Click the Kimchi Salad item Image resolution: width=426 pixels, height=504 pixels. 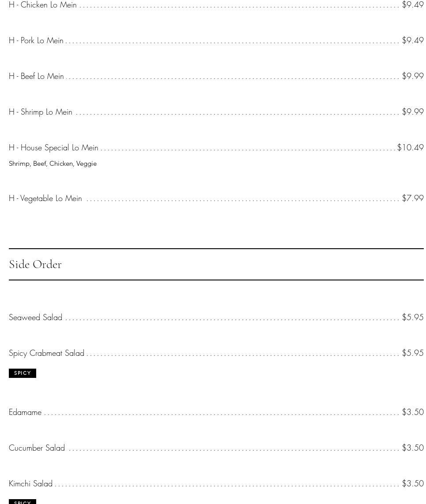(31, 484)
